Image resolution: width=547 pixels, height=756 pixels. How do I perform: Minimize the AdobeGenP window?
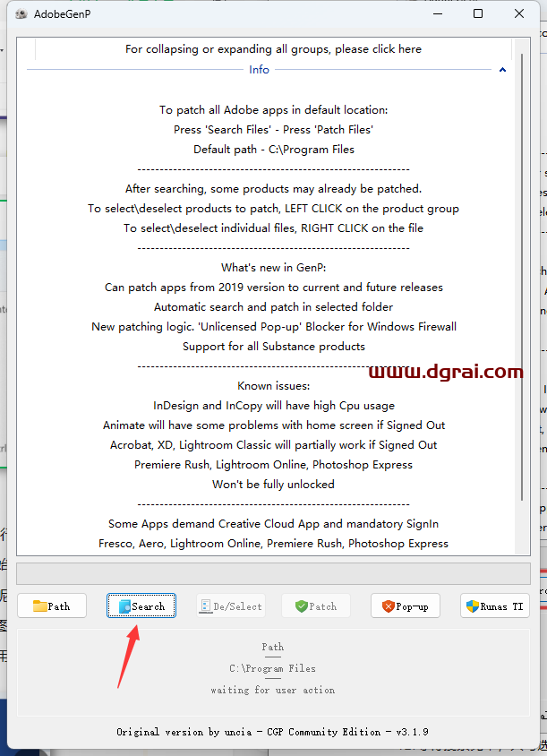coord(437,14)
